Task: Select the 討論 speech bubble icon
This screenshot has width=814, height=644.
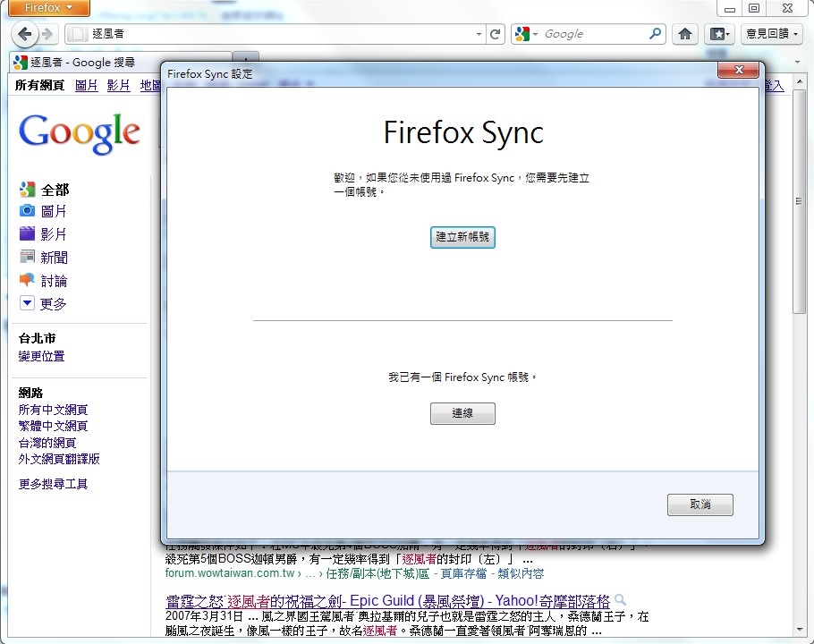Action: (x=27, y=280)
